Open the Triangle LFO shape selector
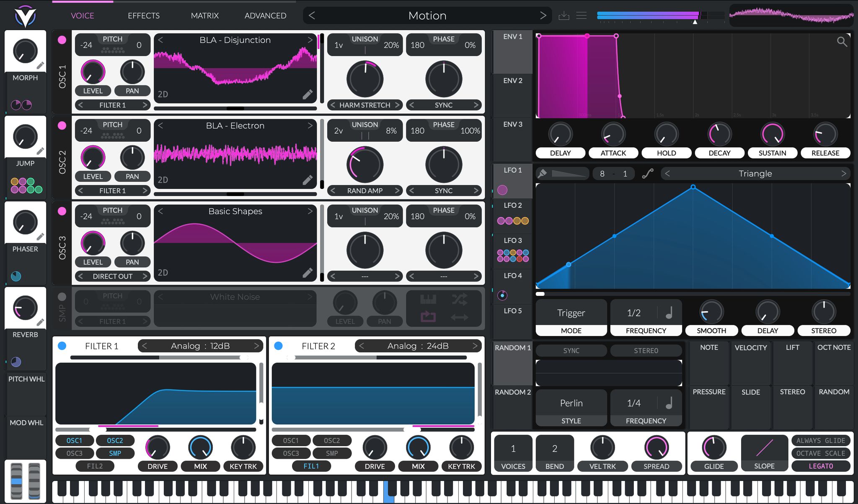The image size is (858, 504). coord(755,173)
